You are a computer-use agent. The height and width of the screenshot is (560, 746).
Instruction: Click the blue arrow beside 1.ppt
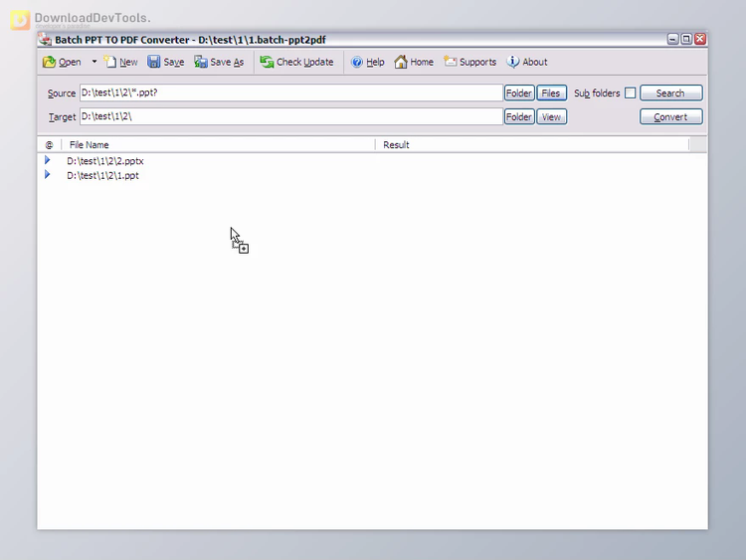pyautogui.click(x=48, y=175)
